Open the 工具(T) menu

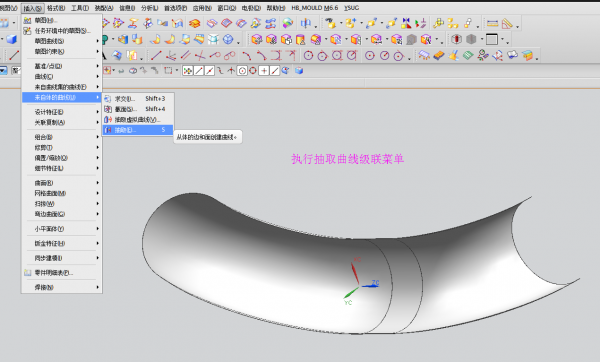[80, 8]
